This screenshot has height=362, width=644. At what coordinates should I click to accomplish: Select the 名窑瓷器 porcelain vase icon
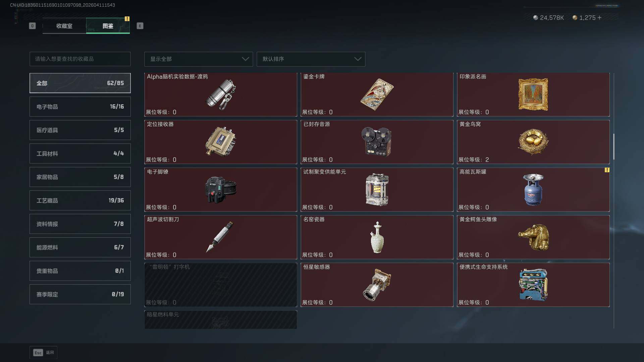[377, 237]
